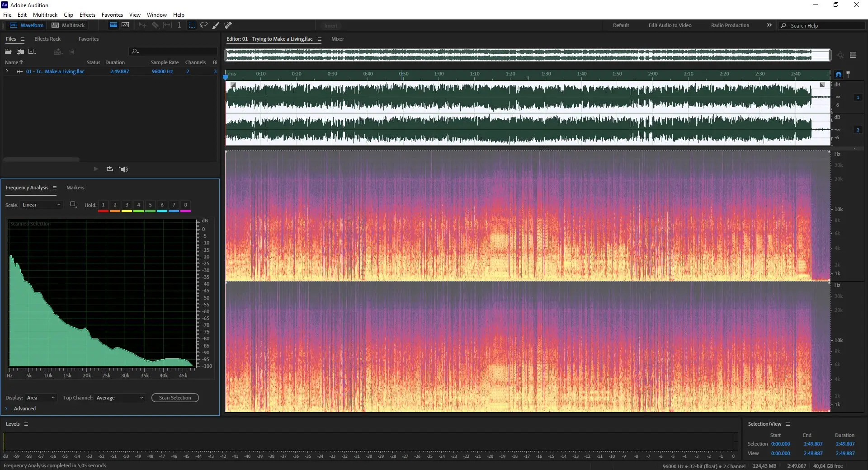Open the Scale Linear dropdown
The height and width of the screenshot is (470, 868).
41,205
